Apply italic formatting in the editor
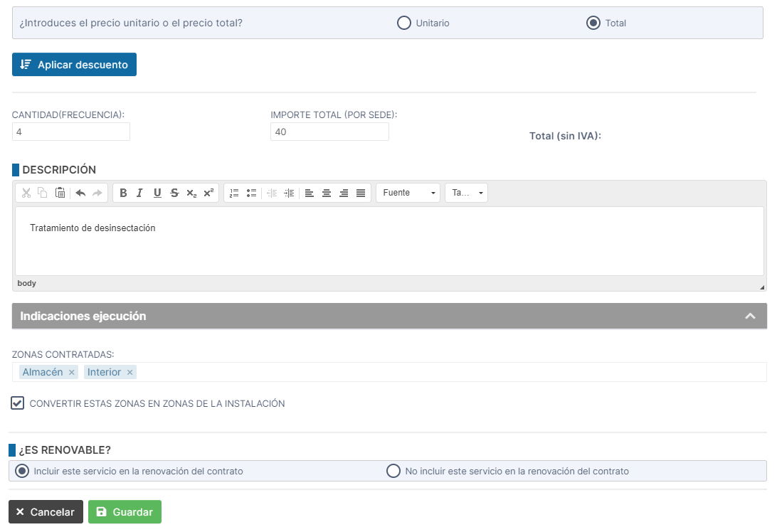Image resolution: width=777 pixels, height=532 pixels. point(139,193)
